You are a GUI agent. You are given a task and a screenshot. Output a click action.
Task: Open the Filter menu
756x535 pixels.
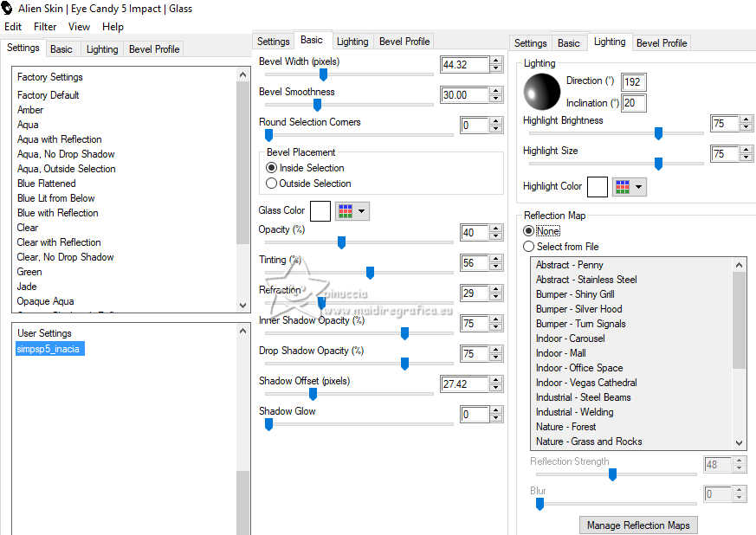(45, 27)
